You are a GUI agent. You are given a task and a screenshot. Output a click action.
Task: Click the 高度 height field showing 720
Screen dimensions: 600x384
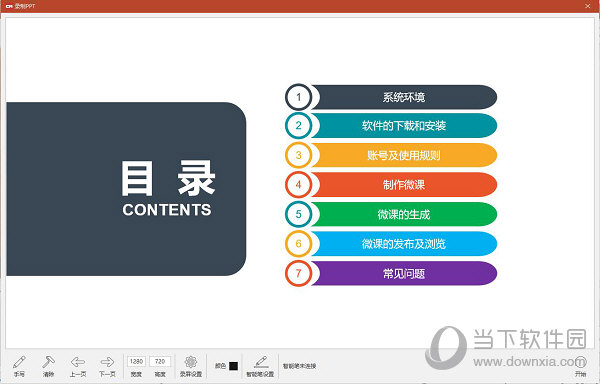click(160, 361)
